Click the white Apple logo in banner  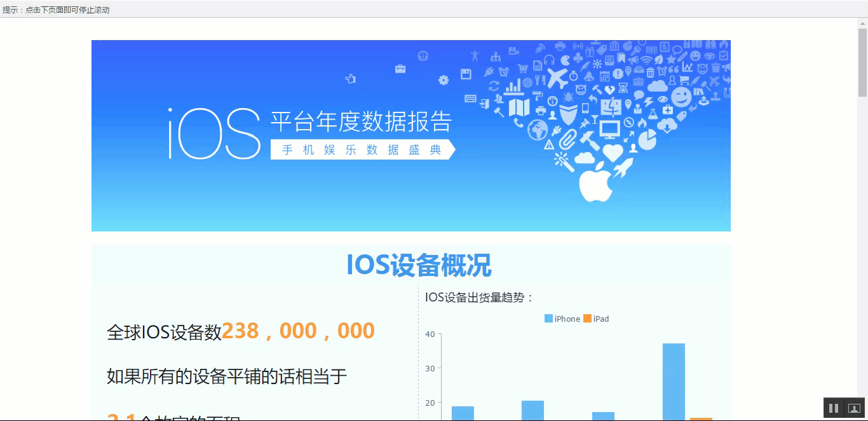(x=595, y=181)
